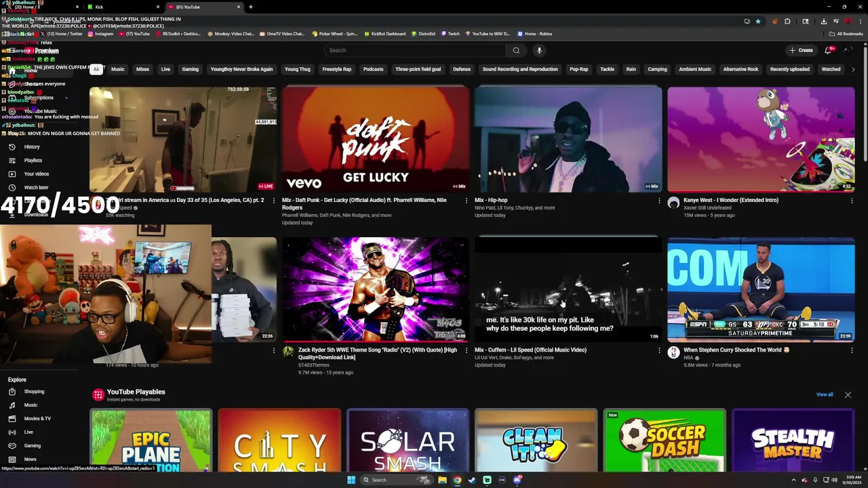Click the Create button
The height and width of the screenshot is (488, 868).
click(x=801, y=50)
